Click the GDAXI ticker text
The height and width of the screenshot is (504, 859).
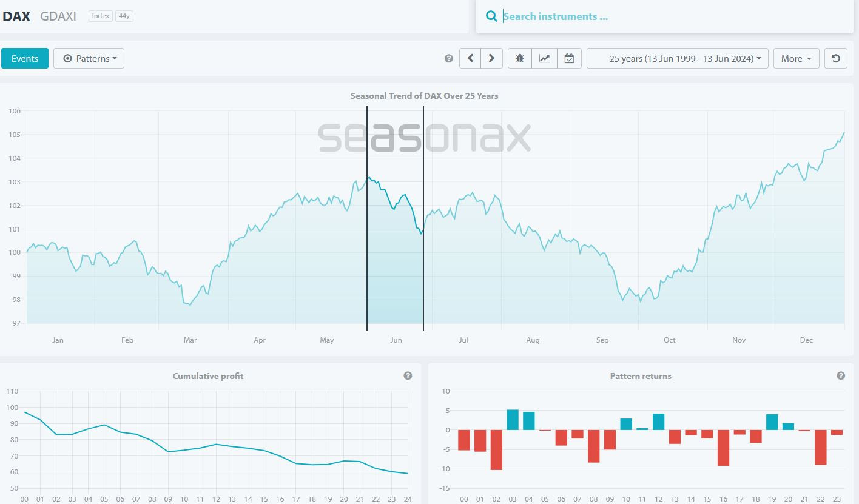pos(58,16)
